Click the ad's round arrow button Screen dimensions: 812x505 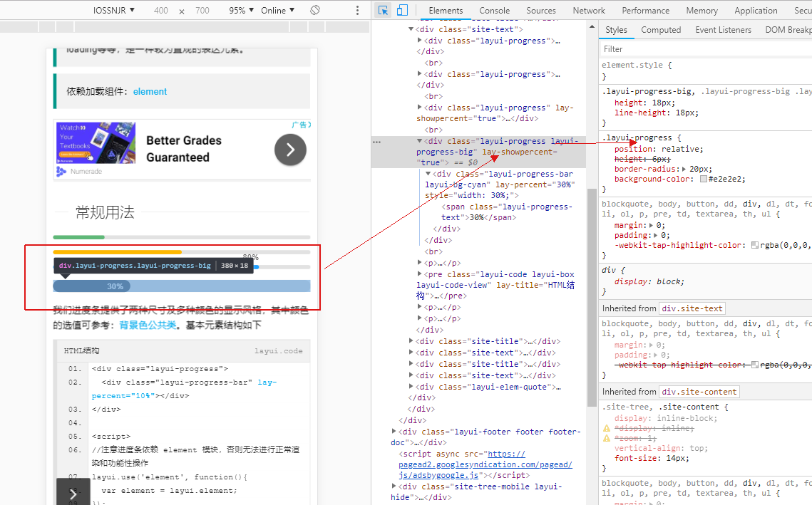[x=290, y=150]
